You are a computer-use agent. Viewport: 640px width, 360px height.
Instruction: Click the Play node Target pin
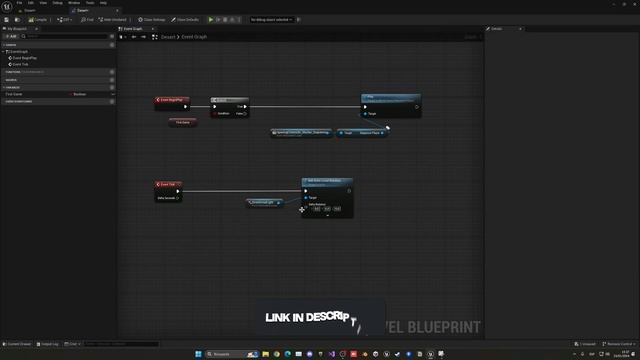click(365, 113)
